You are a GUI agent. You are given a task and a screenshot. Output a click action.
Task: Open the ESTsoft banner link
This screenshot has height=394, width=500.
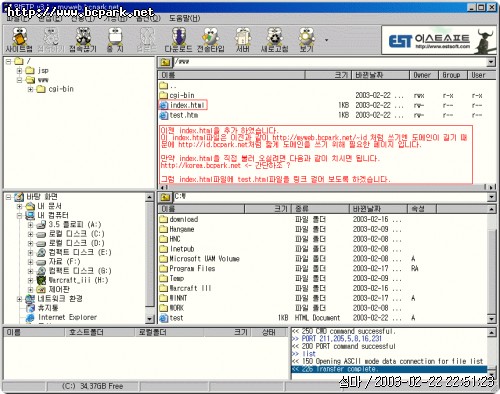[439, 40]
